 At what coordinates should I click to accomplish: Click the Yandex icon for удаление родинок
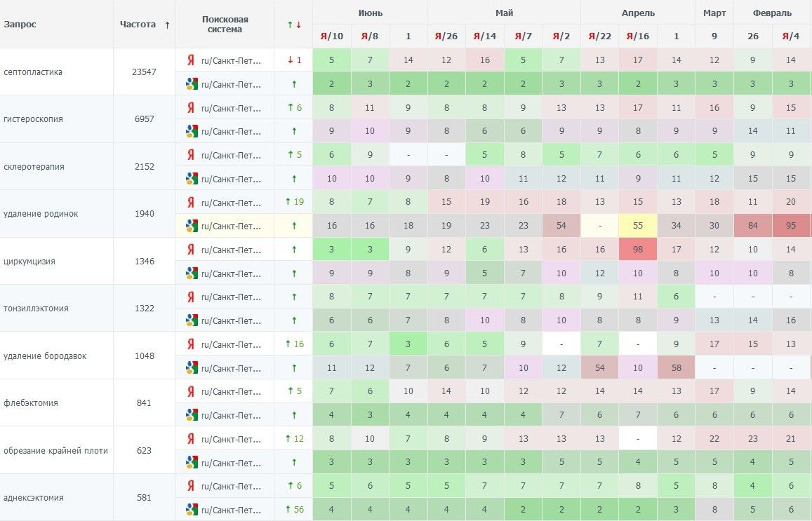pos(190,203)
